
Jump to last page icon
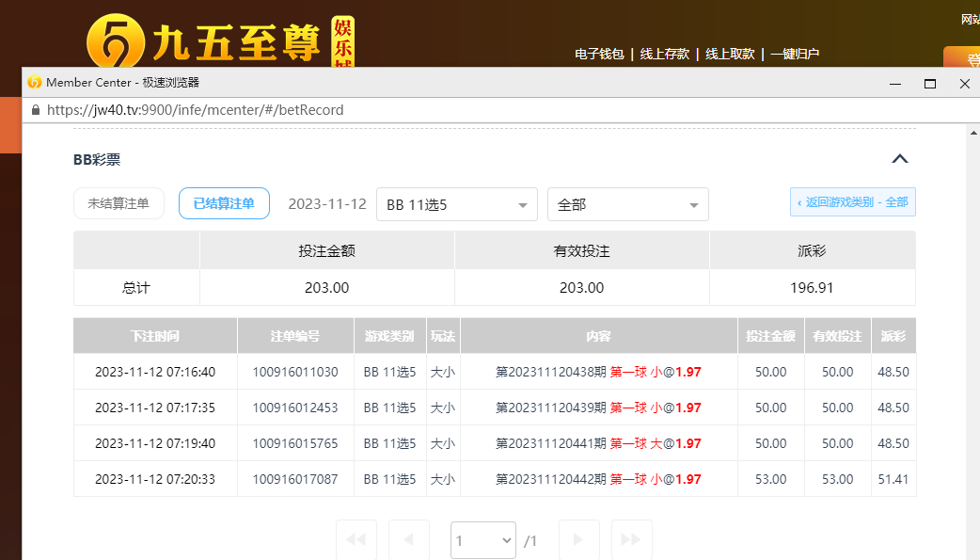pyautogui.click(x=631, y=540)
